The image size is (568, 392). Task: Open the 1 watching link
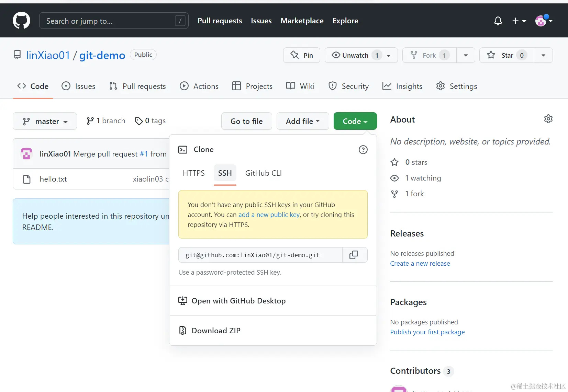tap(416, 178)
